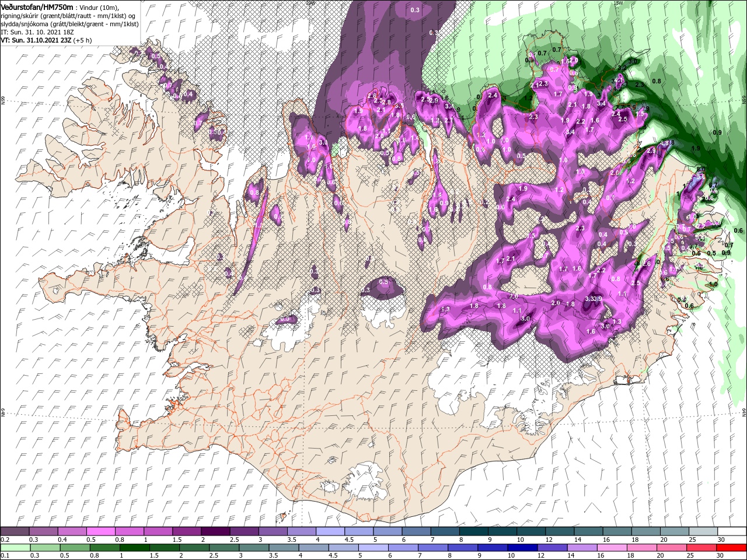The image size is (747, 560).
Task: Pick the lower legend green swatch starting at 0.3
Action: tap(45, 548)
